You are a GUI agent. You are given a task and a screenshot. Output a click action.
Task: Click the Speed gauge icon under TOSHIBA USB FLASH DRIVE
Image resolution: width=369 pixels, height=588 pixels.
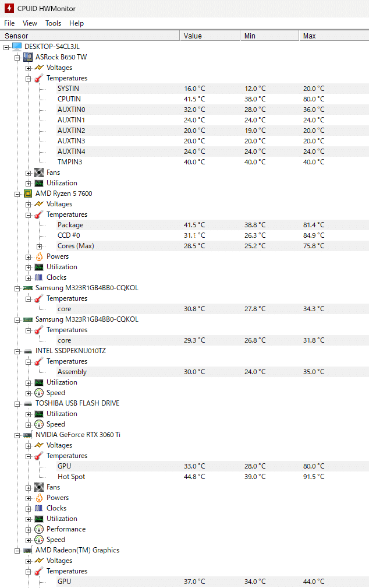tap(39, 424)
